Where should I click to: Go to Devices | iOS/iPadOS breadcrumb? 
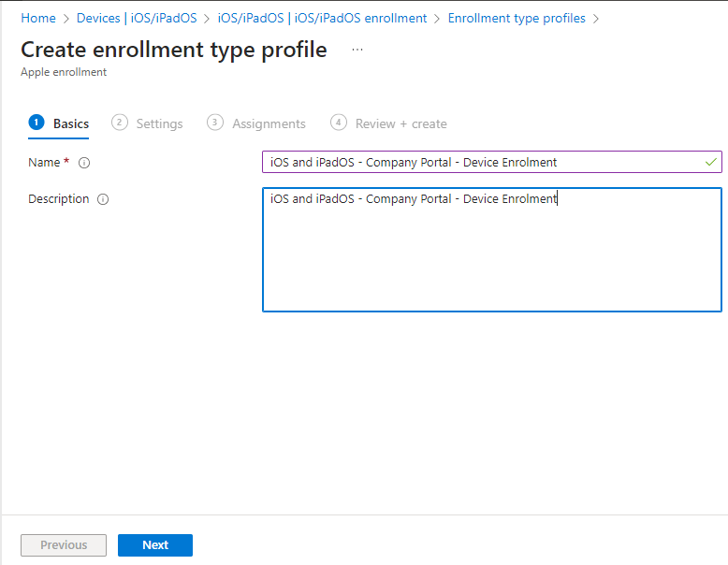(137, 18)
